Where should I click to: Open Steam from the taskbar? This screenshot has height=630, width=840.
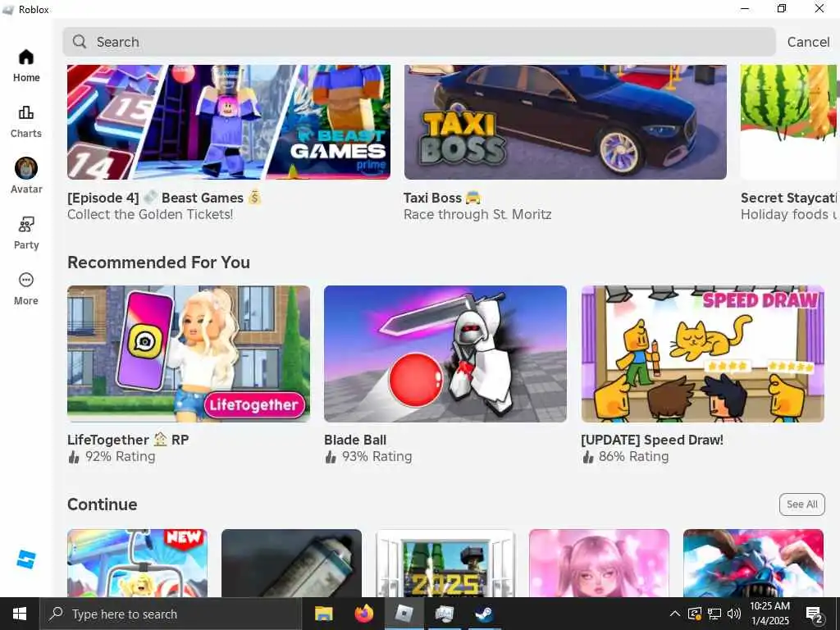pyautogui.click(x=484, y=614)
